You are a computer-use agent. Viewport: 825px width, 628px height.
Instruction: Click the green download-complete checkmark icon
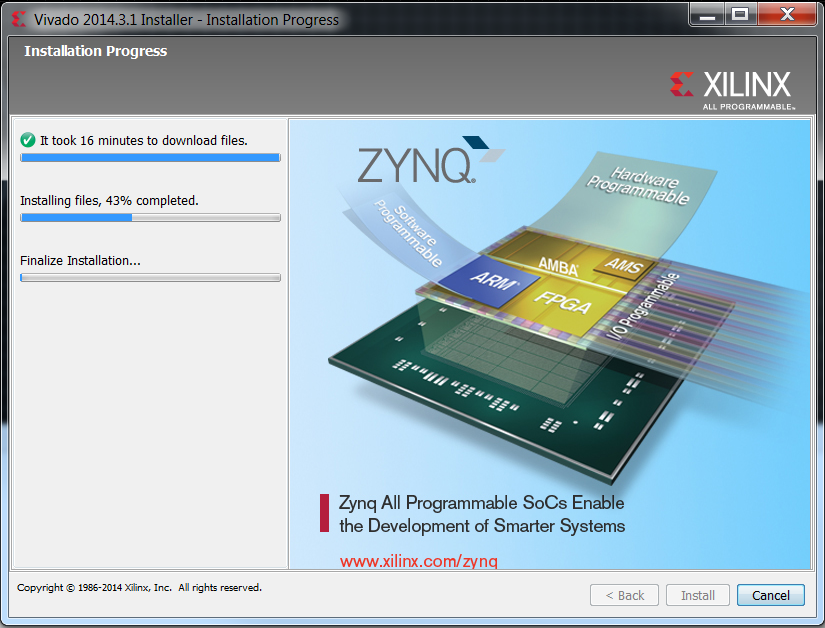[x=27, y=140]
